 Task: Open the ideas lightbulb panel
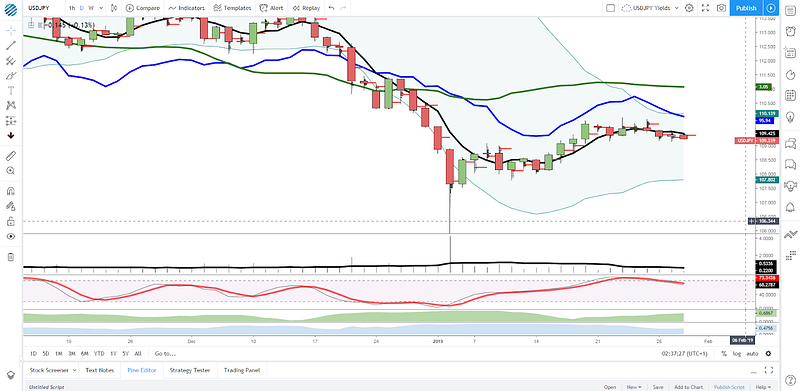[790, 116]
